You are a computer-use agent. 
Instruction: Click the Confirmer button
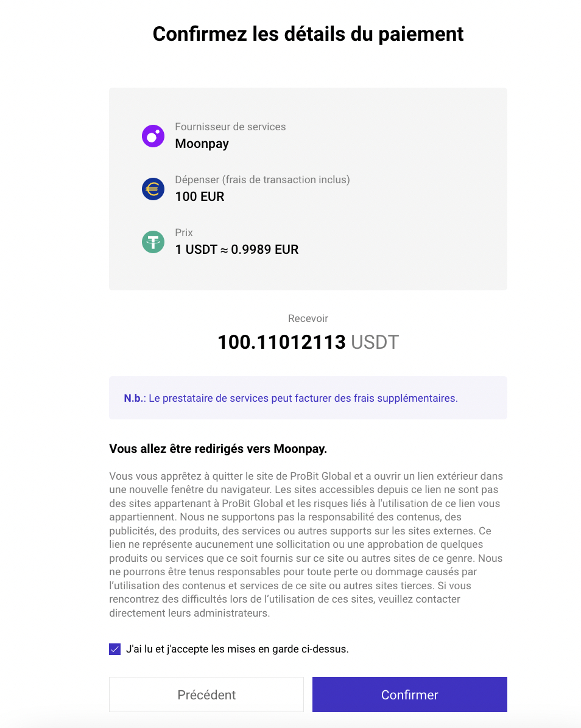click(x=410, y=695)
